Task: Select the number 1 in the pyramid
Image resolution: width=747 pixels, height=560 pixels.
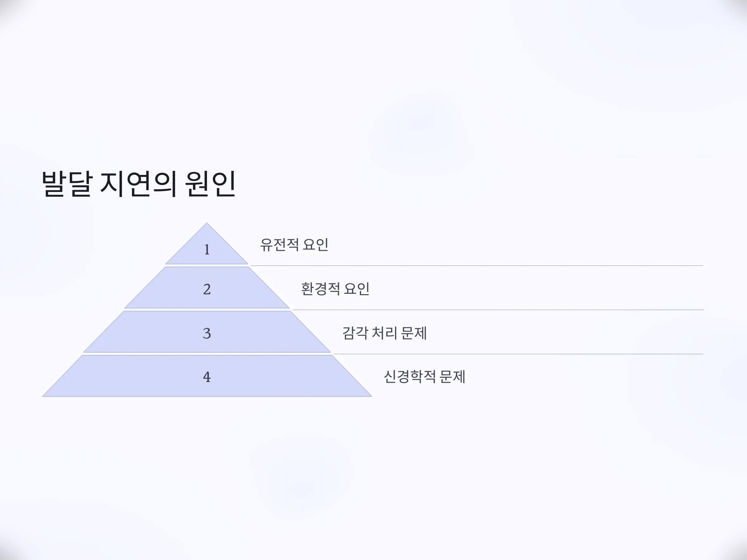Action: tap(207, 250)
